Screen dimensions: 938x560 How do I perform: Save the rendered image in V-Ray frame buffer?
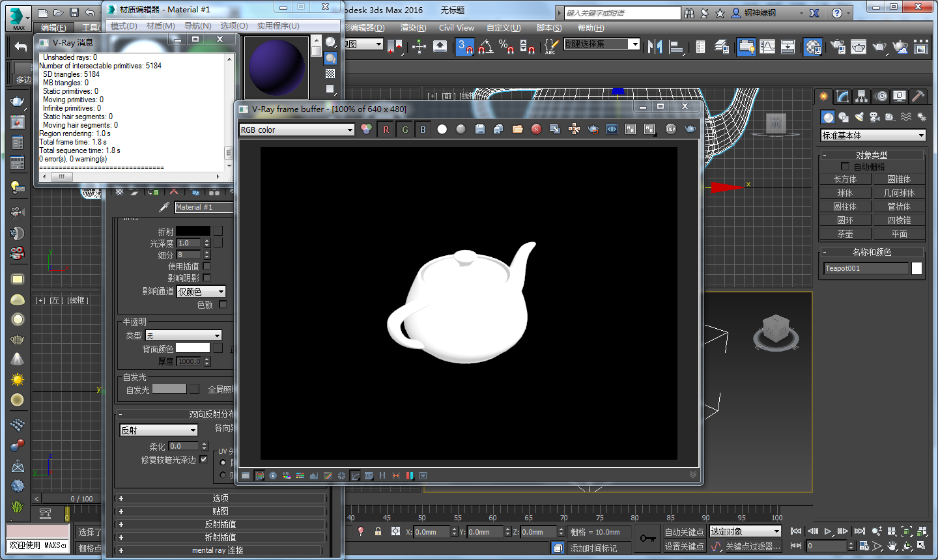point(480,130)
